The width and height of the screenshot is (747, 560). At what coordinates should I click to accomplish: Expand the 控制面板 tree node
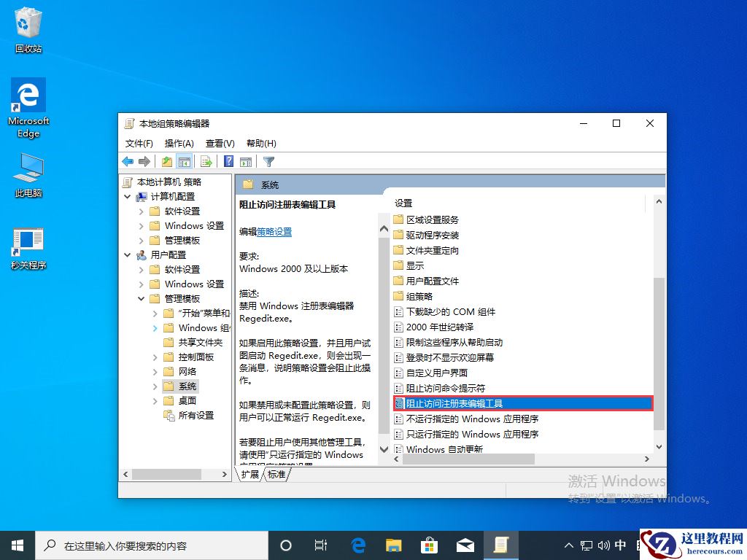[154, 357]
